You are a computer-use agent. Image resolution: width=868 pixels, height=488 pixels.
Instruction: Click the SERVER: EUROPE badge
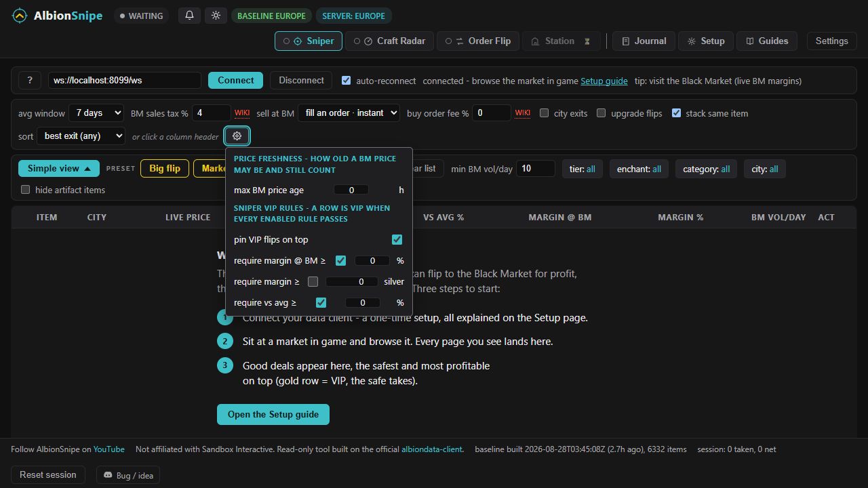pos(353,16)
